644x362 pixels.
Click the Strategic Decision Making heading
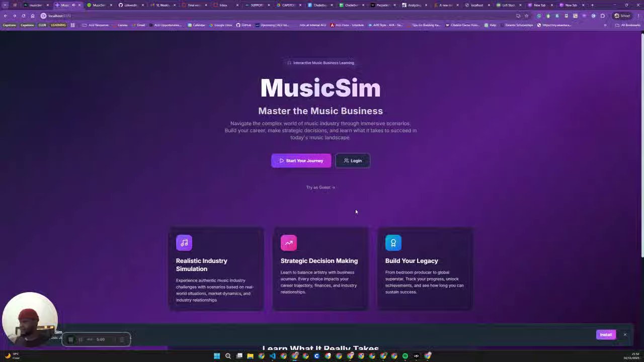pyautogui.click(x=319, y=261)
